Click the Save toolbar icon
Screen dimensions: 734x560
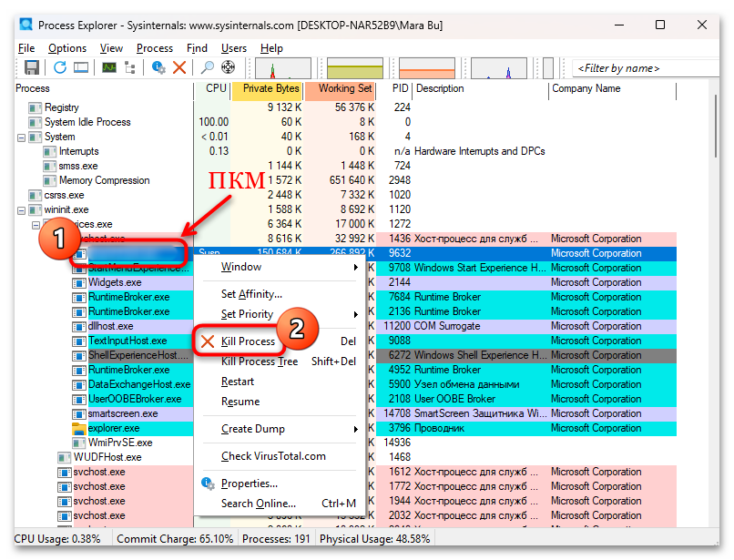pos(31,68)
